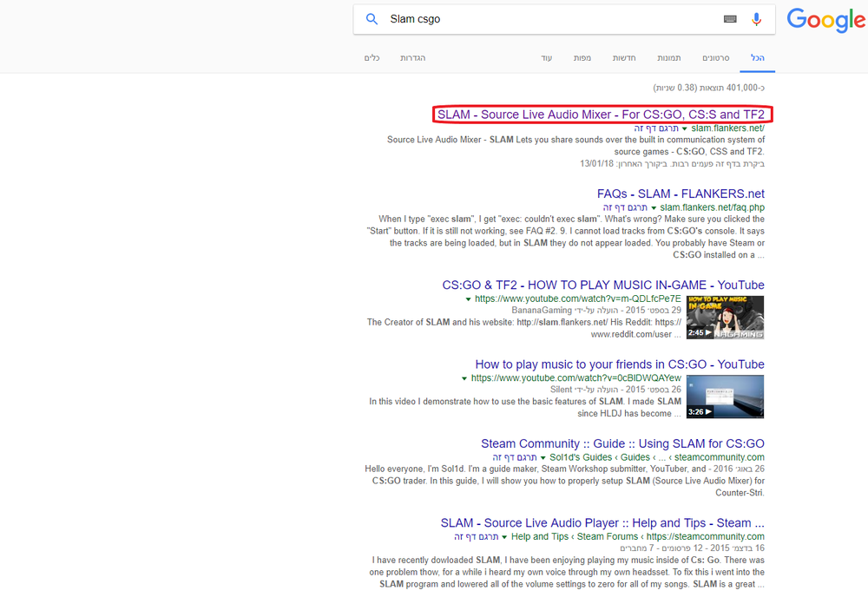The image size is (868, 597).
Task: Switch to the תמונות (Images) tab
Action: click(x=669, y=57)
